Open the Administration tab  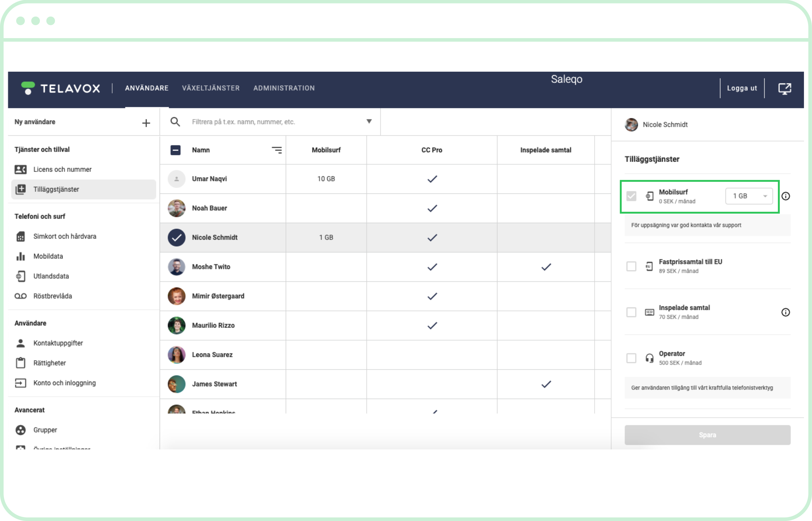[x=284, y=88]
